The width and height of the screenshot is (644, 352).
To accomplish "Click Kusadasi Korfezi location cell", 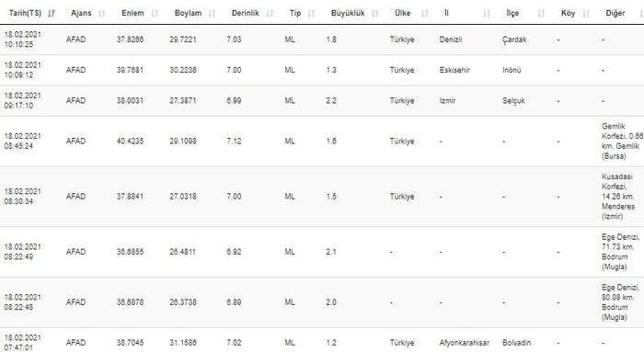I will point(618,197).
